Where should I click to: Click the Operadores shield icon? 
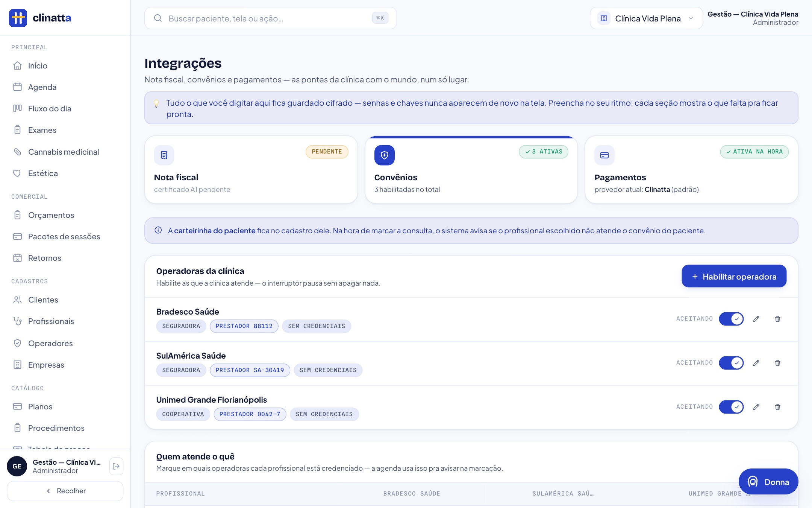17,343
